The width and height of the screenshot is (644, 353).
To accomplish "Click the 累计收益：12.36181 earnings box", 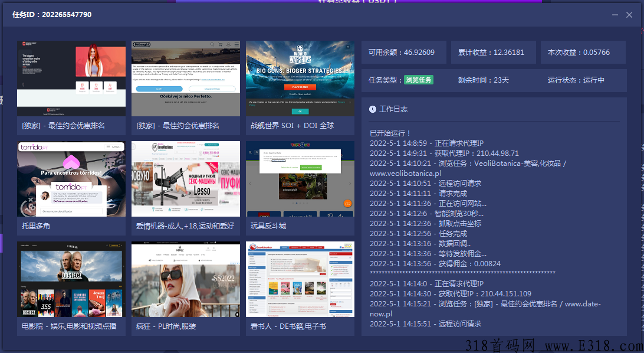I will tap(493, 52).
